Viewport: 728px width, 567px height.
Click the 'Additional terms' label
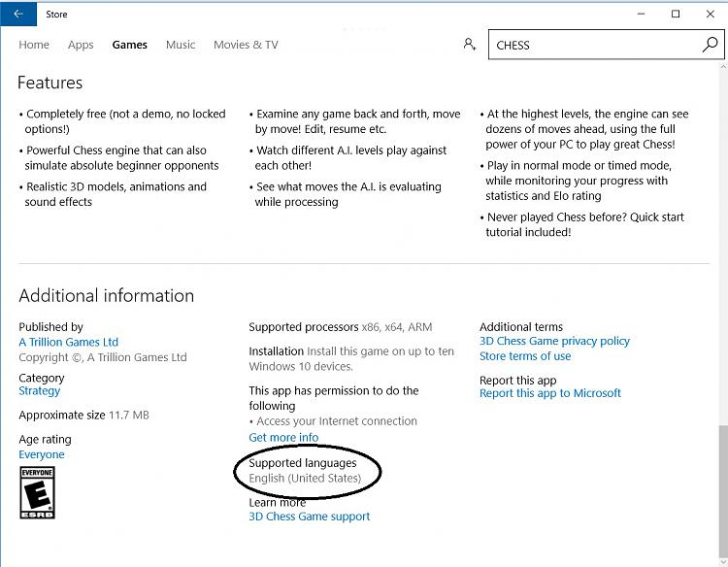pos(521,327)
